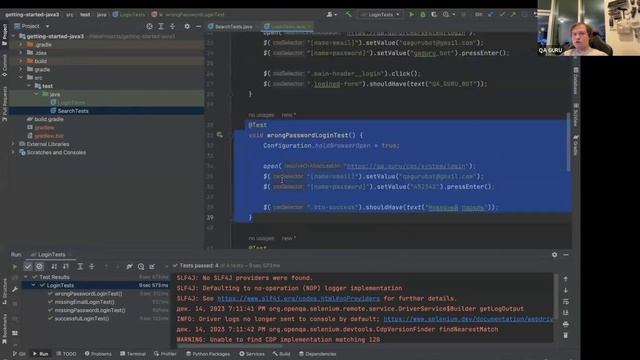
Task: Expand the build folder
Action: (21, 61)
